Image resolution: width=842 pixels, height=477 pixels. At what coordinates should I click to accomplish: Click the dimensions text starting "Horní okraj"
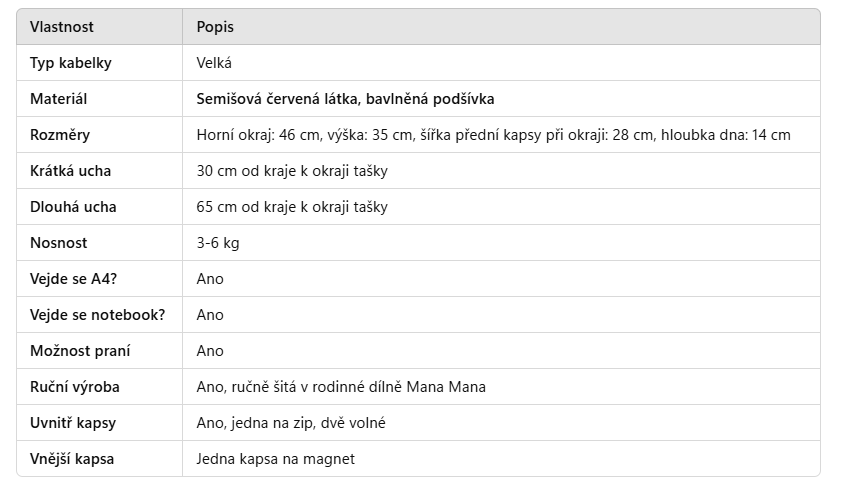tap(493, 135)
